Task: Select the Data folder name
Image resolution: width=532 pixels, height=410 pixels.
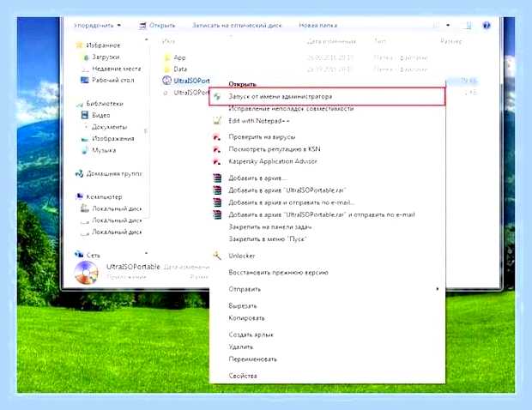Action: tap(180, 69)
